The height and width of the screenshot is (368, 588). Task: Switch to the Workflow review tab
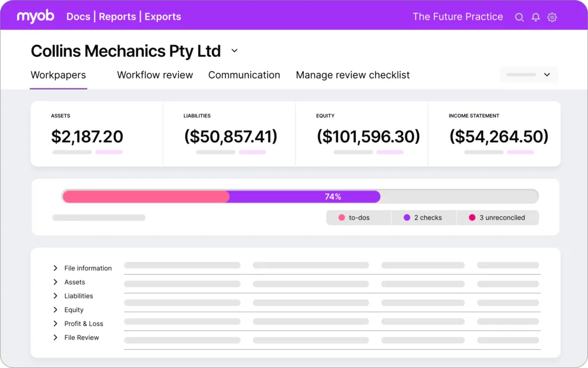[x=155, y=75]
